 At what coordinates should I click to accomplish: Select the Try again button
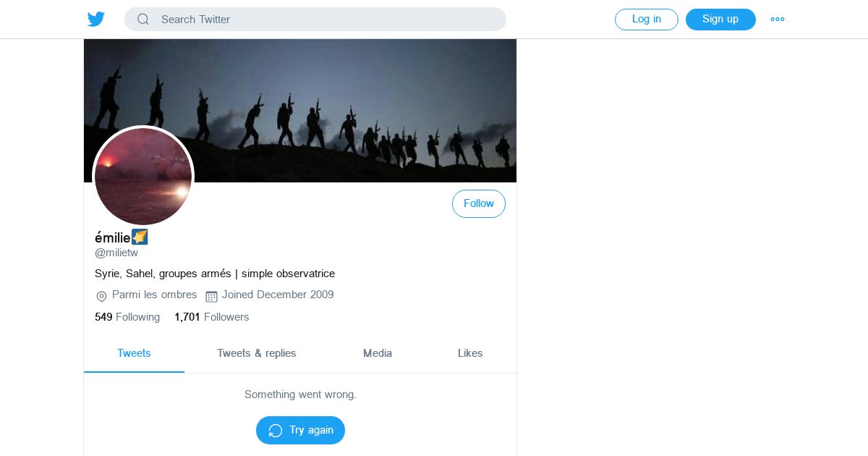pos(300,430)
